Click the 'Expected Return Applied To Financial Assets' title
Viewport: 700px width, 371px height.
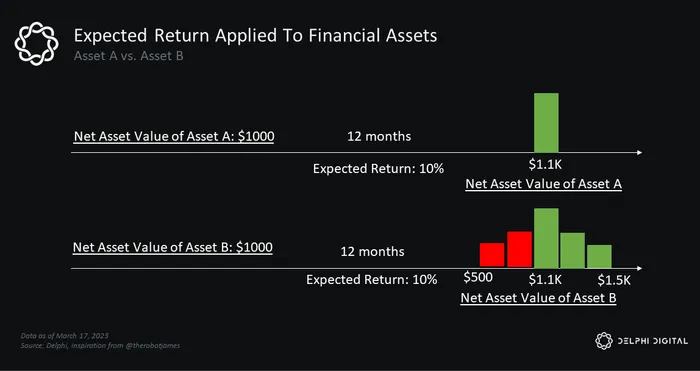[255, 36]
